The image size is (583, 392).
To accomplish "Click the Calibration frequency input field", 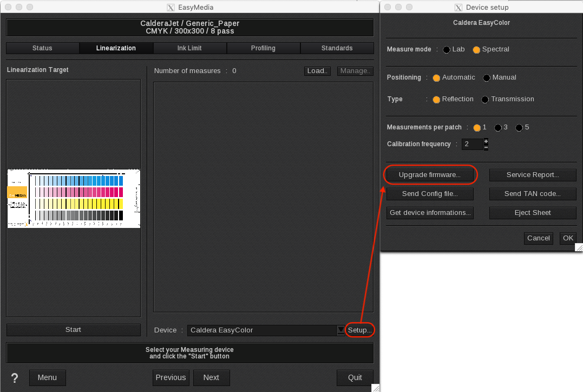I will 470,144.
